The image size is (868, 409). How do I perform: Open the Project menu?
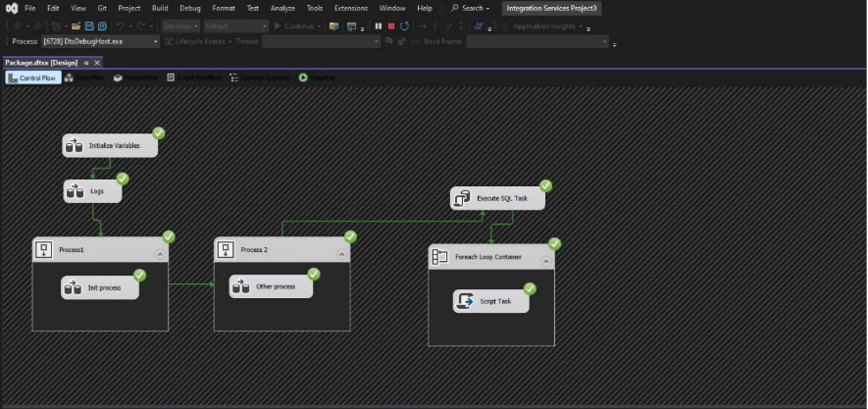(129, 8)
